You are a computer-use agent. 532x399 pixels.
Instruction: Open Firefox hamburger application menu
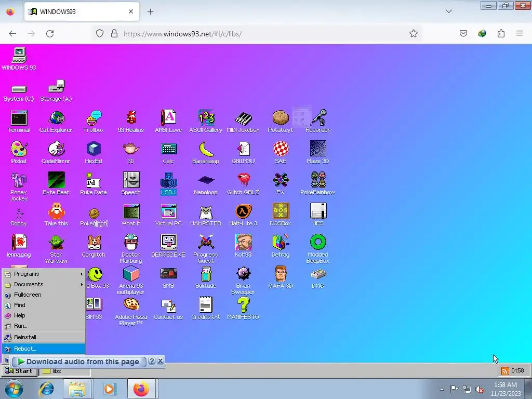(x=520, y=33)
